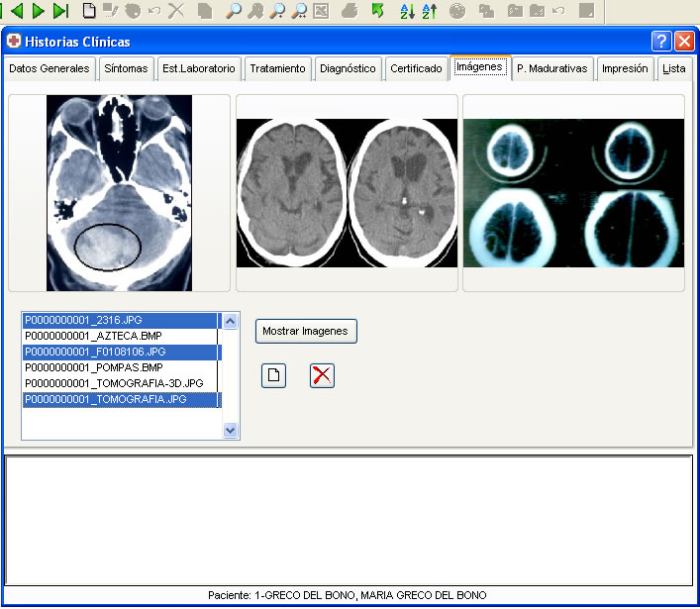
Task: Click the sort descending Z-A icon
Action: coord(430,11)
